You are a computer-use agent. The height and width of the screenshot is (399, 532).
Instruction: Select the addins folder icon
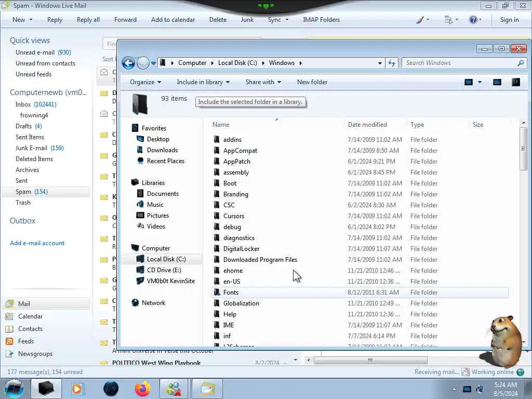pyautogui.click(x=217, y=139)
